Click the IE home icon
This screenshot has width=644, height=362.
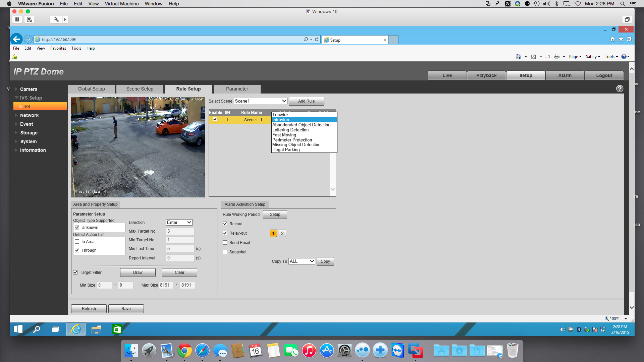[x=612, y=39]
